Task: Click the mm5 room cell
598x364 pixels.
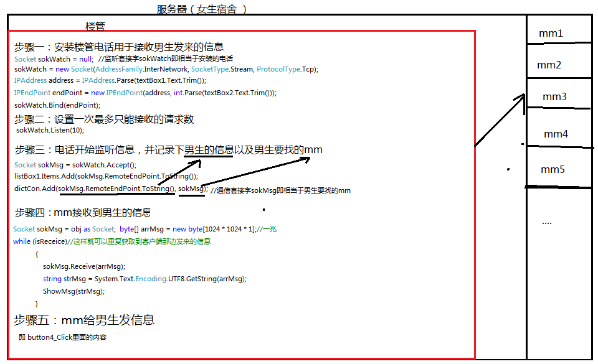Action: click(559, 167)
